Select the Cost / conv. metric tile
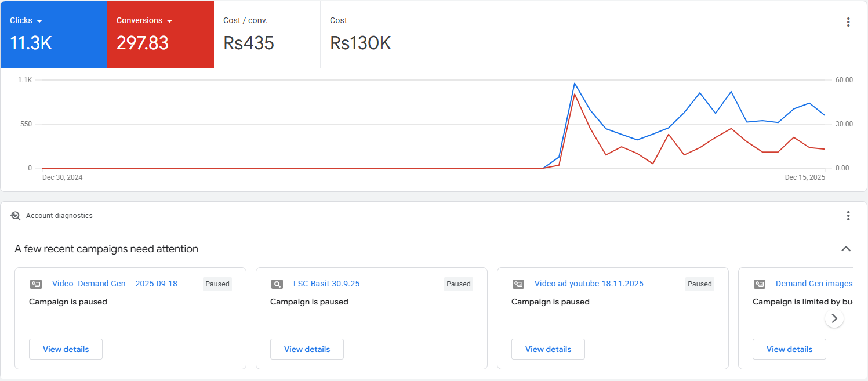868x381 pixels. point(267,34)
